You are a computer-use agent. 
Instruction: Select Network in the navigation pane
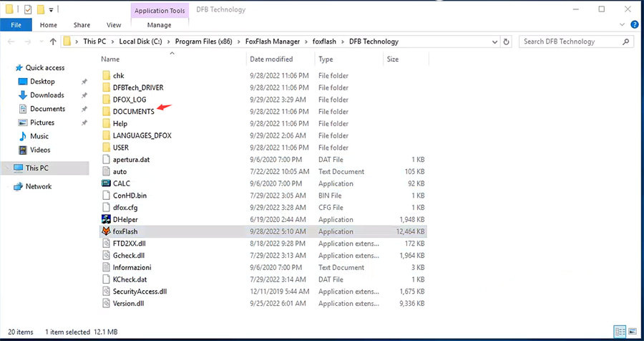[39, 186]
